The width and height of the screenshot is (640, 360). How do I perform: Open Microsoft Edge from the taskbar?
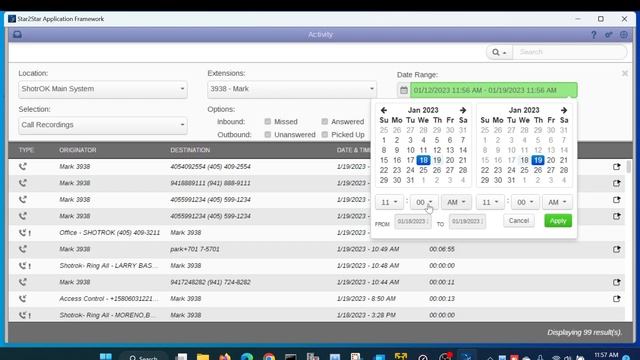(x=247, y=357)
